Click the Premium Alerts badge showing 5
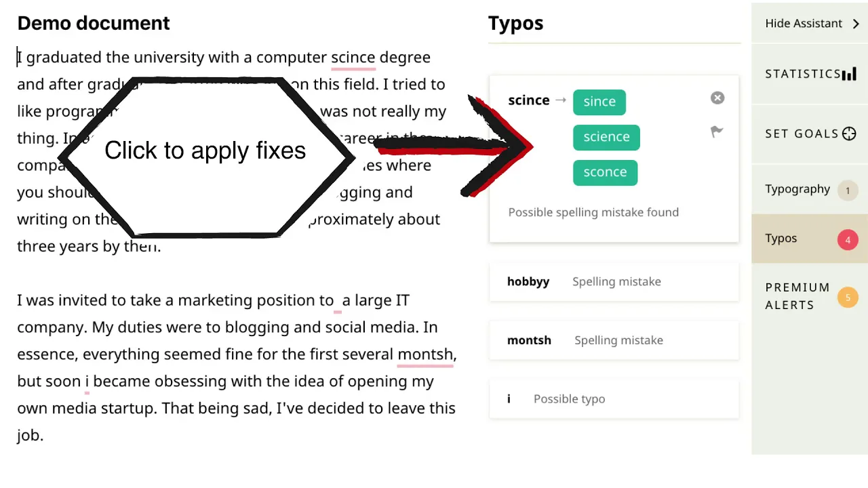The image size is (868, 488). [848, 297]
